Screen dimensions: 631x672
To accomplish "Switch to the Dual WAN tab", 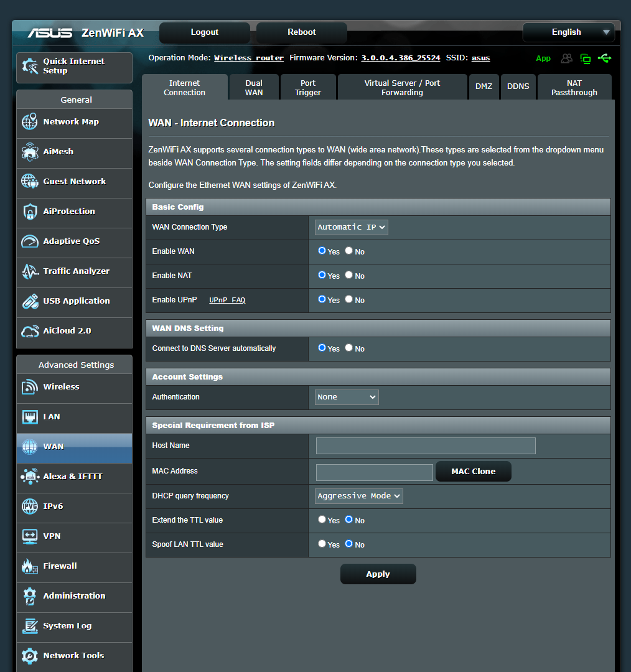I will point(254,88).
